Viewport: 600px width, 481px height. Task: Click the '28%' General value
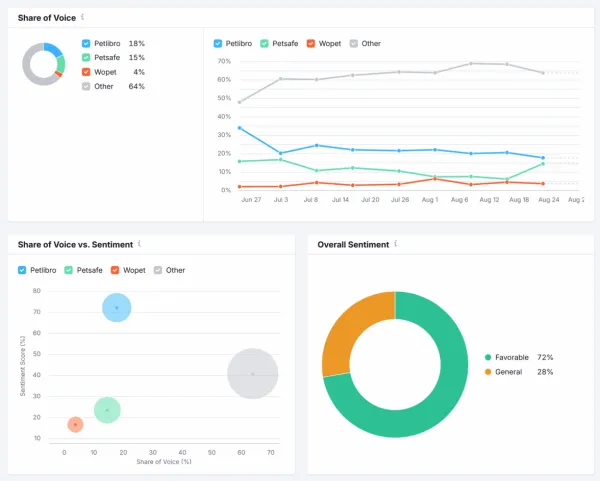pos(545,372)
